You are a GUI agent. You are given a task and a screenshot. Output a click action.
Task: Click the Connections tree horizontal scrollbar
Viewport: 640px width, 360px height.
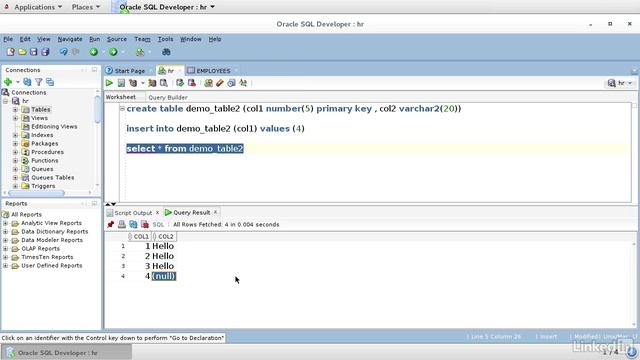pos(36,193)
